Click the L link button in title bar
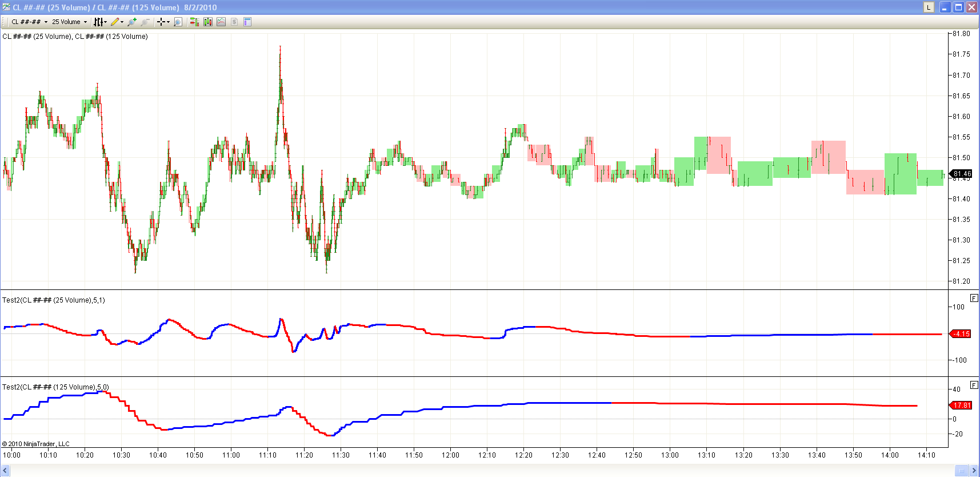This screenshot has height=477, width=980. [929, 7]
